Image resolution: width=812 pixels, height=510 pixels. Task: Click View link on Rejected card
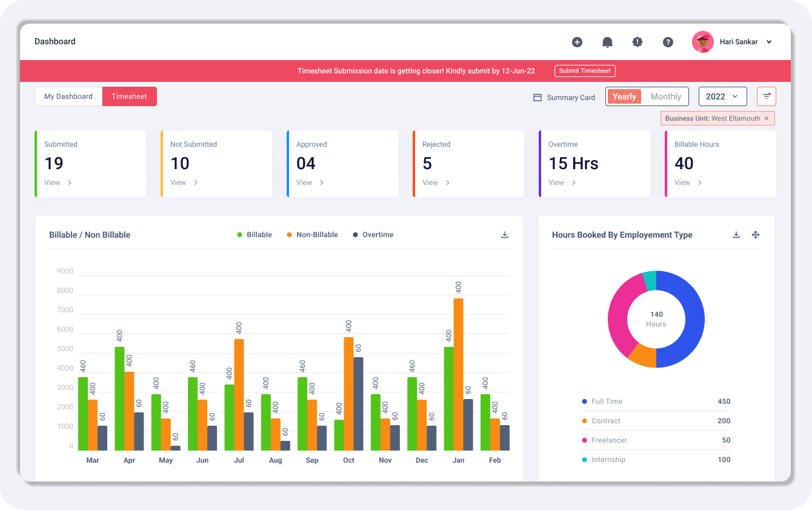(x=430, y=183)
